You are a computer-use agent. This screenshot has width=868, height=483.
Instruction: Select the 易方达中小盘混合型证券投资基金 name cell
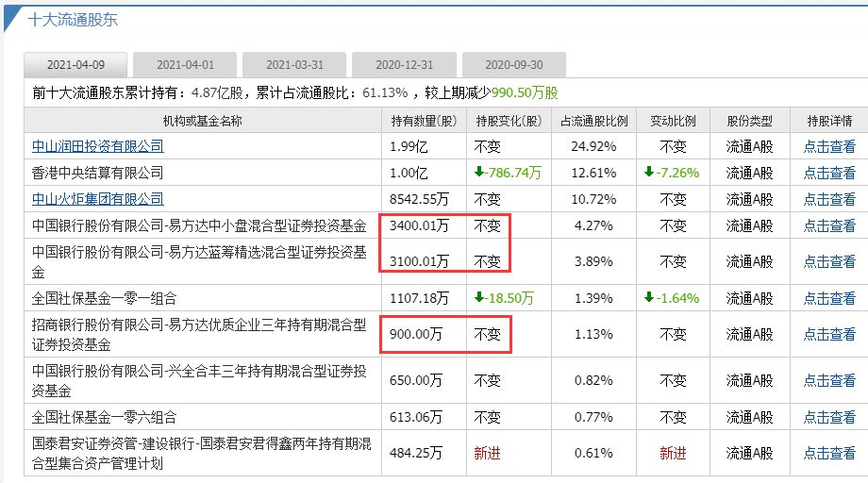[x=203, y=225]
